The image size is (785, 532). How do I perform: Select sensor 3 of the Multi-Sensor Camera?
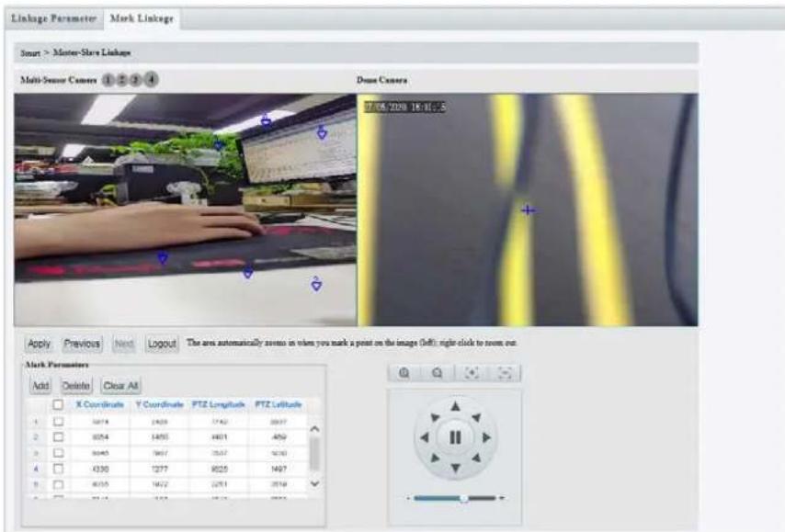pos(136,80)
